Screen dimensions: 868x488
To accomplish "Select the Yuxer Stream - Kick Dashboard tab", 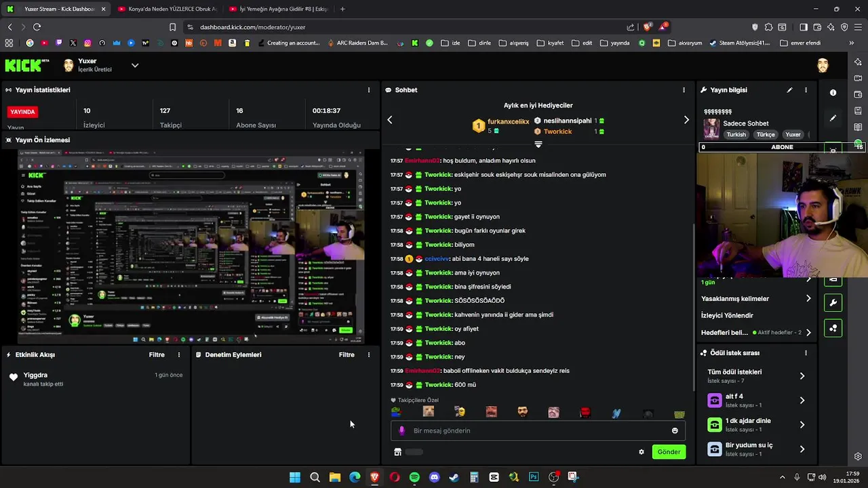I will [56, 9].
